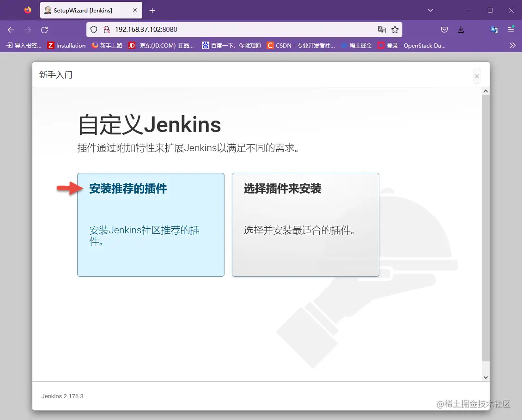Image resolution: width=522 pixels, height=420 pixels.
Task: Reload the current page
Action: pos(44,30)
